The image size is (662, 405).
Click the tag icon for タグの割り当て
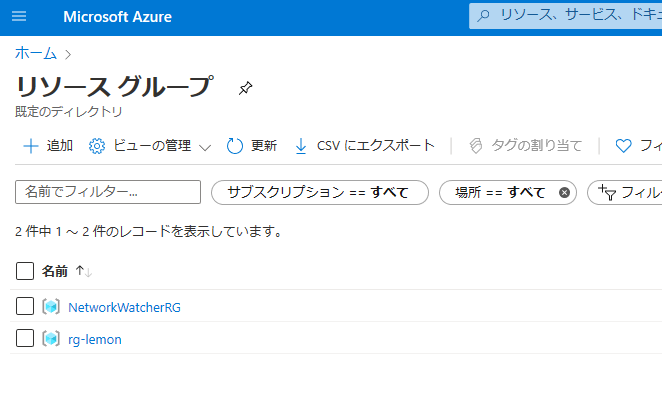(476, 146)
